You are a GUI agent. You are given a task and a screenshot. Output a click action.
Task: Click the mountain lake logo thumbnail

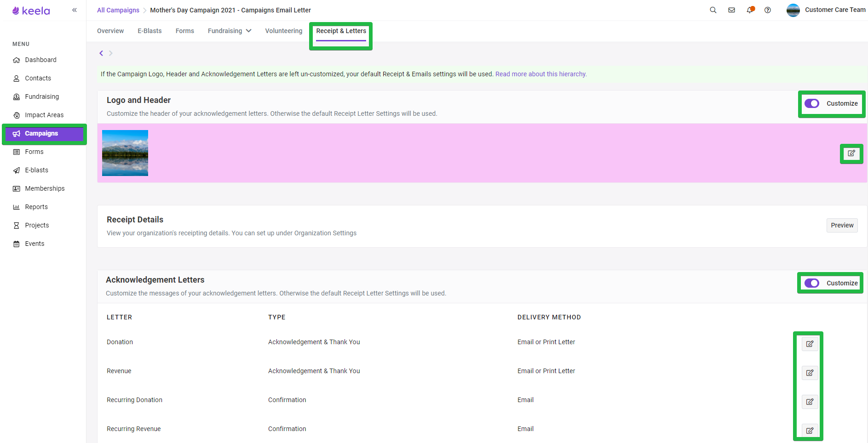click(x=125, y=153)
